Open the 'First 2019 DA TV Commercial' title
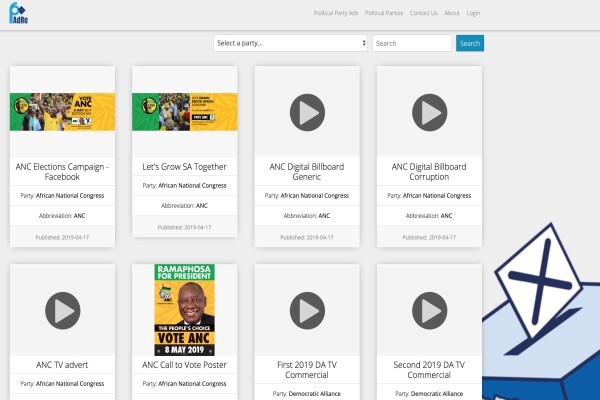The height and width of the screenshot is (400, 600). [x=307, y=370]
